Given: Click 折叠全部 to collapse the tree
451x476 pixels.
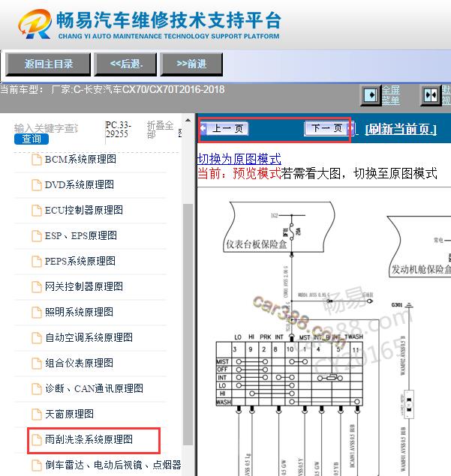Looking at the screenshot, I should pyautogui.click(x=160, y=130).
